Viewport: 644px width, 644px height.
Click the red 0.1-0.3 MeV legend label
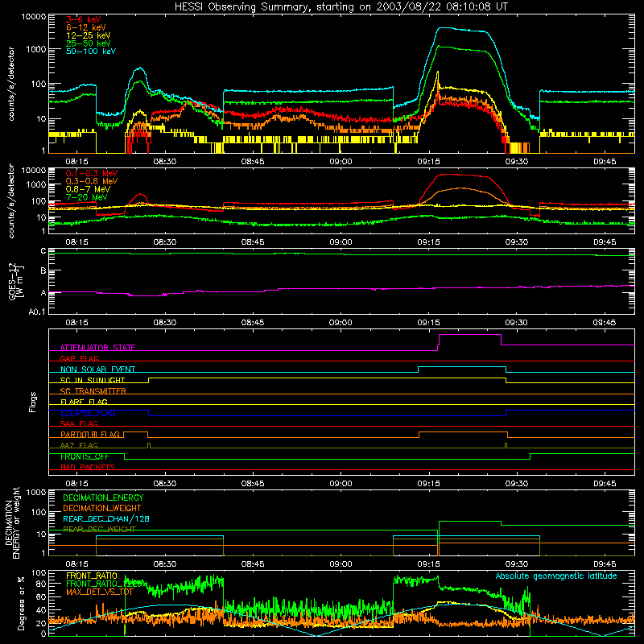click(92, 173)
